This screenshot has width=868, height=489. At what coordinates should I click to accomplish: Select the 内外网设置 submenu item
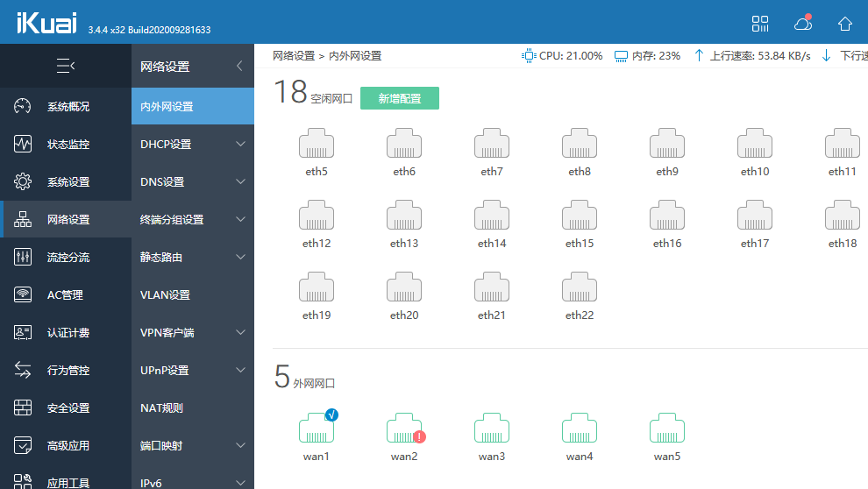pos(193,106)
